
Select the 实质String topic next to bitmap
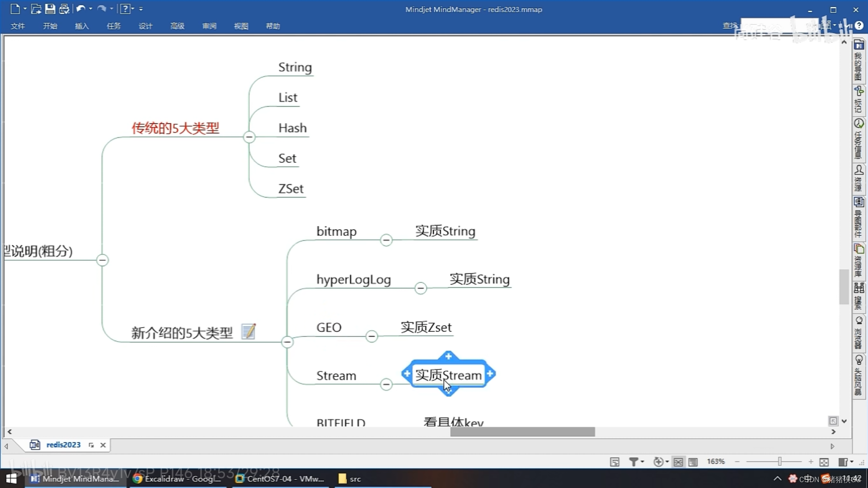tap(445, 231)
